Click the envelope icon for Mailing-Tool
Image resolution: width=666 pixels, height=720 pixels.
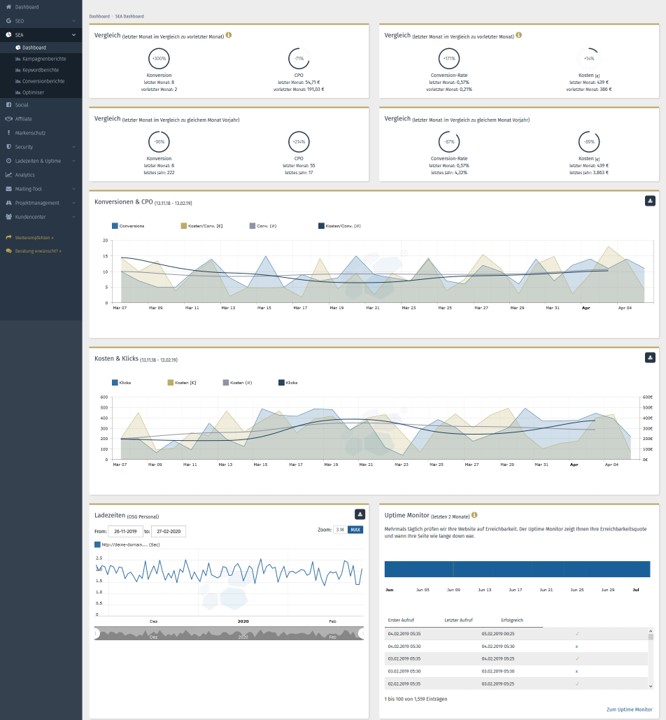click(9, 189)
